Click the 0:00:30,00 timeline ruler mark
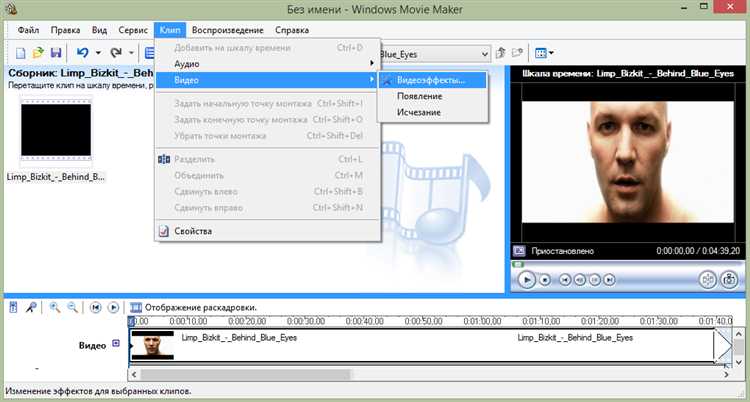 tap(306, 321)
